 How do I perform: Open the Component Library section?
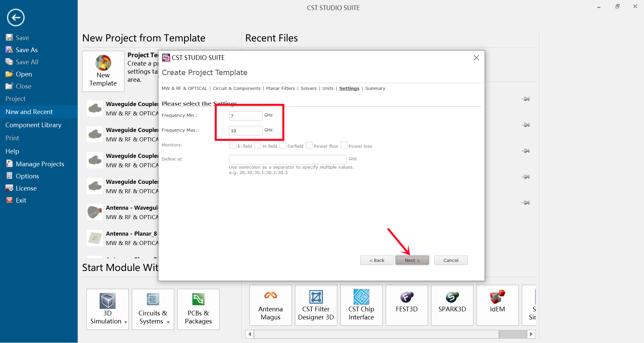(x=39, y=125)
